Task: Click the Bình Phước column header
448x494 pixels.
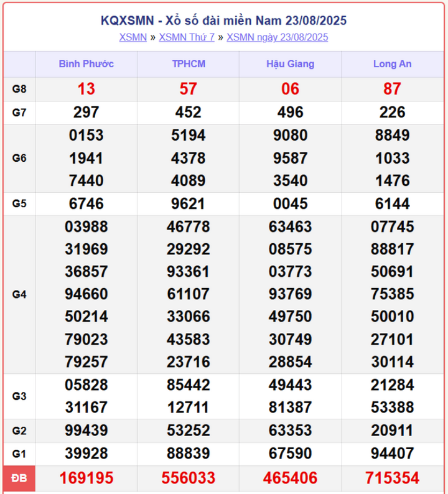Action: pyautogui.click(x=86, y=64)
